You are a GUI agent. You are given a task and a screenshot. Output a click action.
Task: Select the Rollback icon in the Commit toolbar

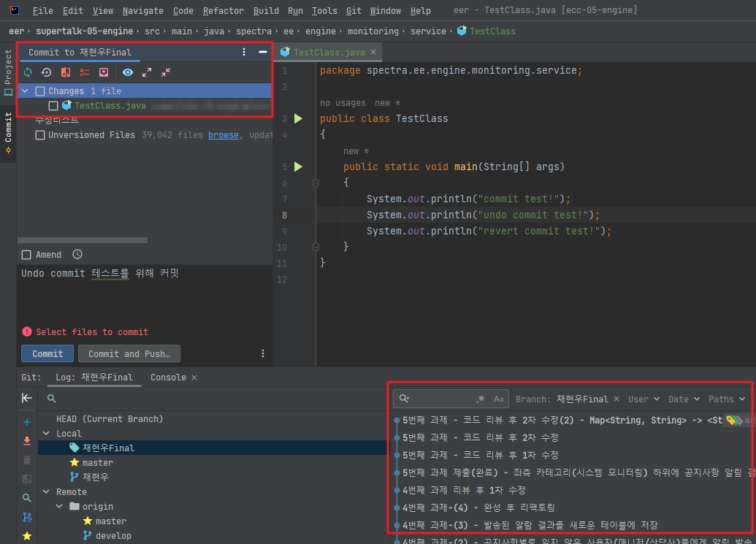[x=46, y=72]
